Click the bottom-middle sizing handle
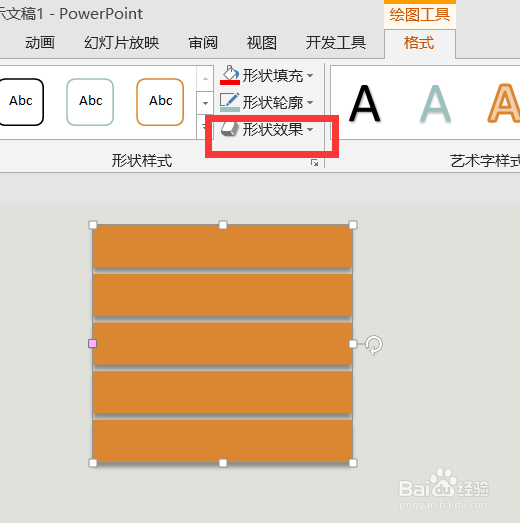520x523 pixels. [223, 463]
